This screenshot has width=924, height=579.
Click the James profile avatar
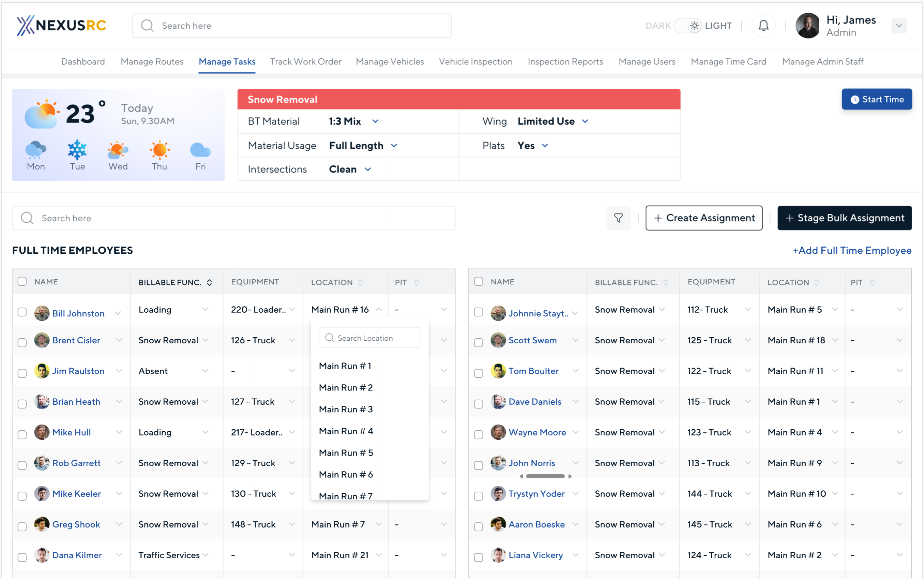807,26
